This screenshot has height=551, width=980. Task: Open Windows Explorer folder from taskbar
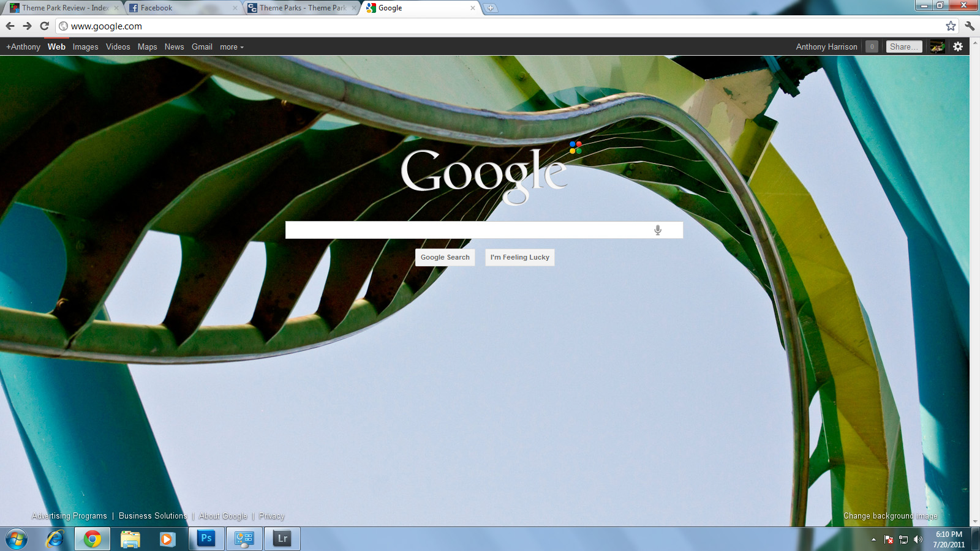click(130, 539)
